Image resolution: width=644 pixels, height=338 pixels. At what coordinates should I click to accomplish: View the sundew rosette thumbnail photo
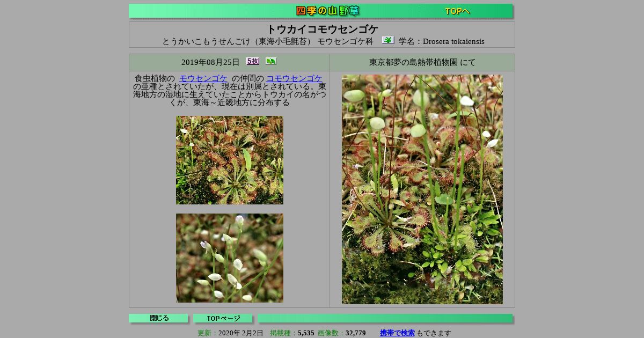(230, 160)
